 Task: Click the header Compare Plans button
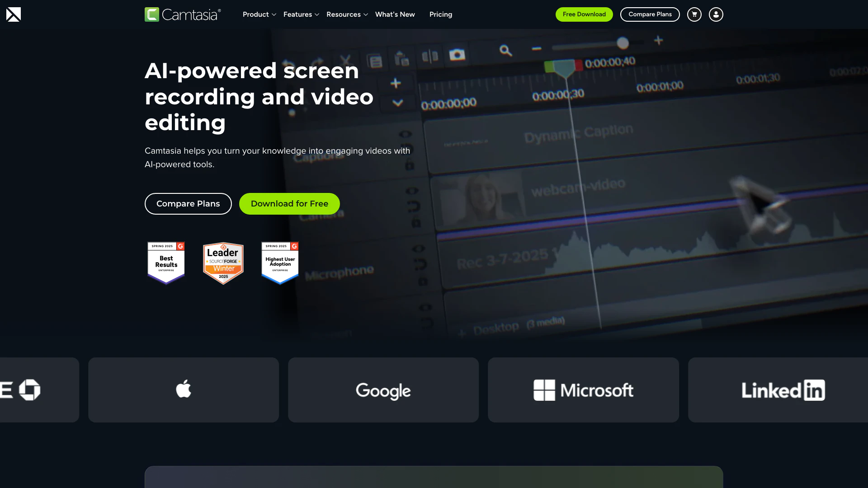click(650, 14)
